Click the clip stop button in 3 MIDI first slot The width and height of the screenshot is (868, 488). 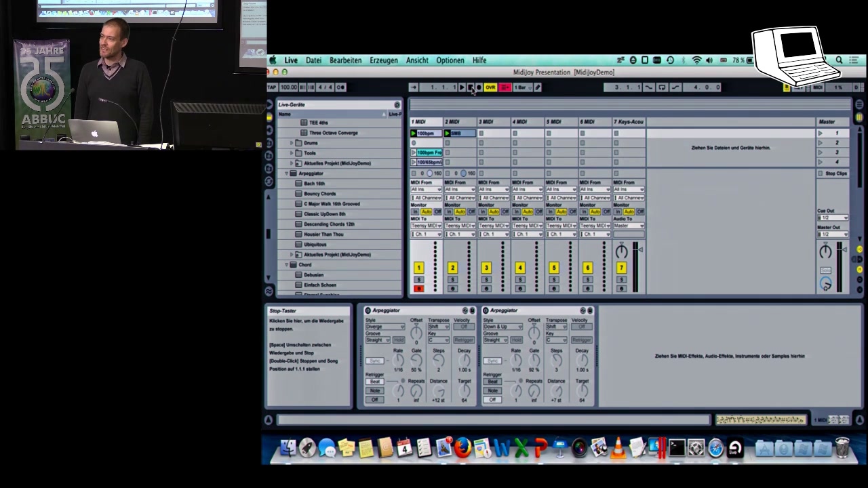[x=481, y=134]
